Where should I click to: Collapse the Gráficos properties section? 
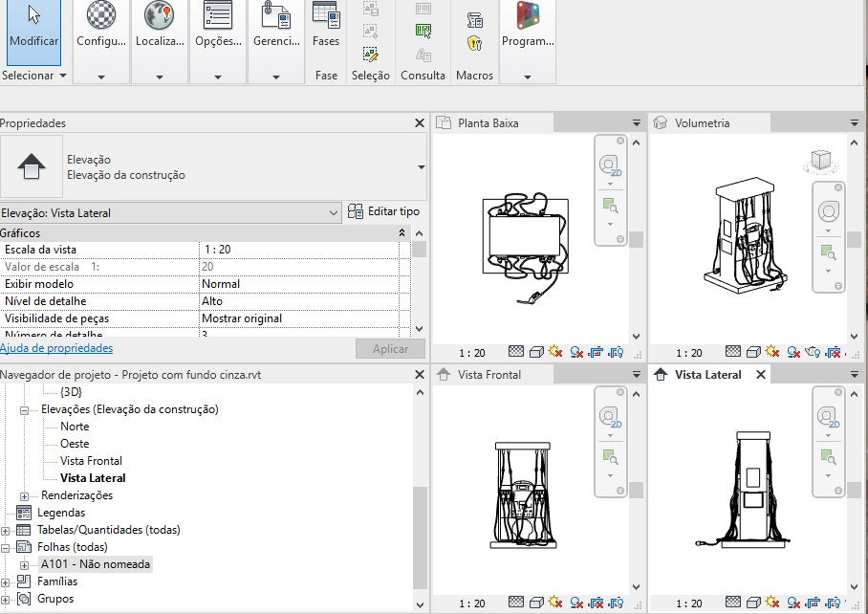[401, 233]
